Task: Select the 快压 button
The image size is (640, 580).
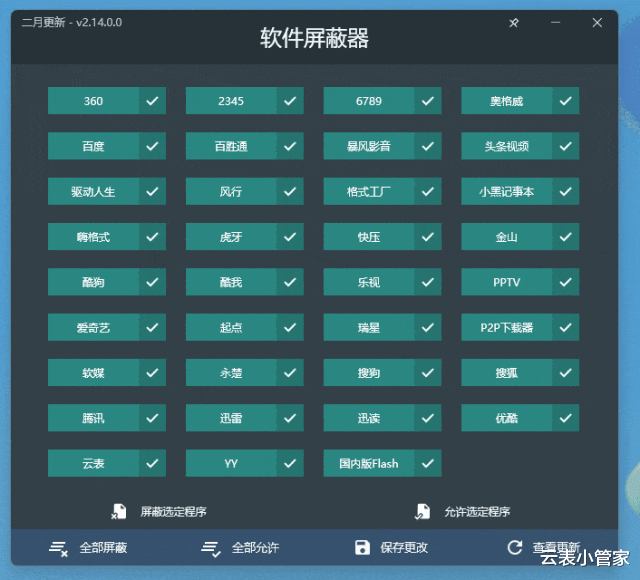Action: [x=369, y=237]
